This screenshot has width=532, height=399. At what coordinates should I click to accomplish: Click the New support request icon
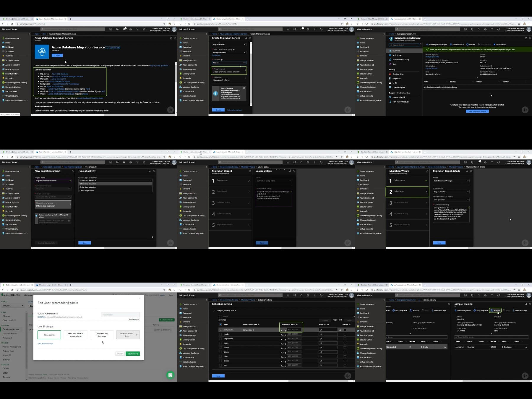coord(390,102)
